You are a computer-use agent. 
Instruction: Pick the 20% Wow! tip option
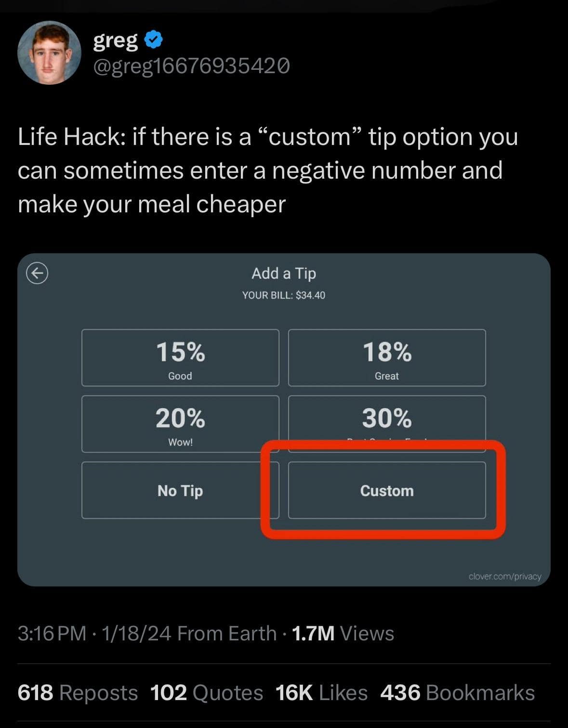[180, 424]
